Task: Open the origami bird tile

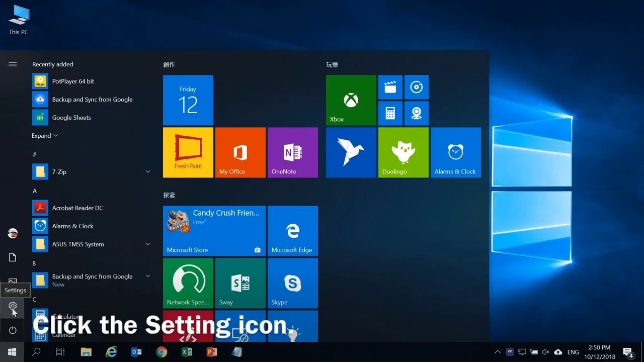Action: tap(351, 152)
